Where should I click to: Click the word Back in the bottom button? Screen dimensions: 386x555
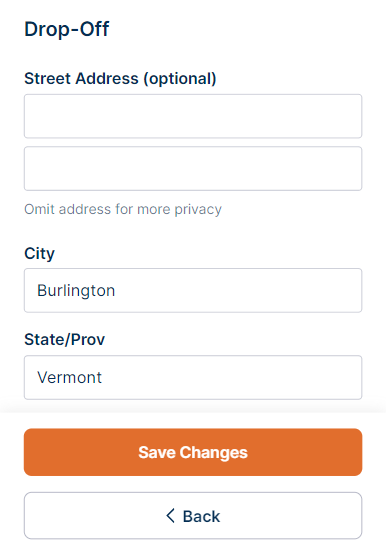201,516
